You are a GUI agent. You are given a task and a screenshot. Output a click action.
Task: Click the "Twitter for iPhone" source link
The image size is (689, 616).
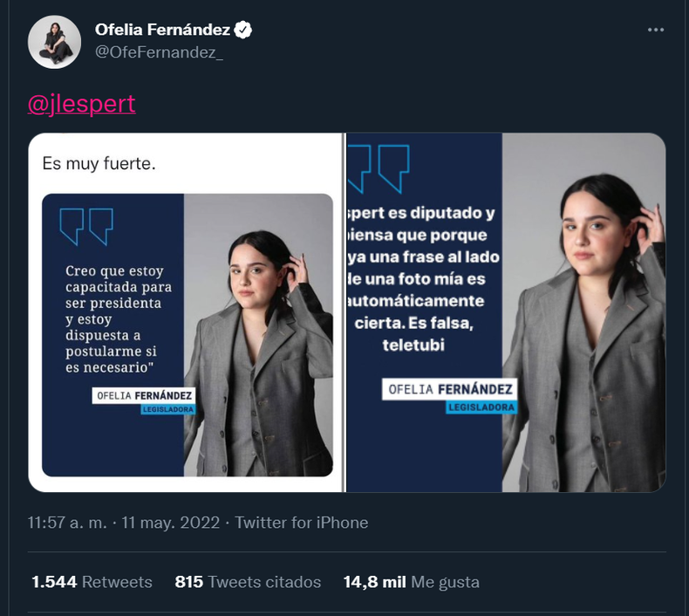(x=302, y=523)
